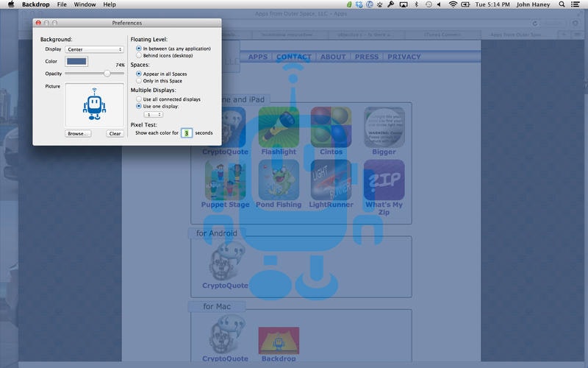This screenshot has width=588, height=368.
Task: Click the browser reload button behind Preferences
Action: [x=535, y=24]
